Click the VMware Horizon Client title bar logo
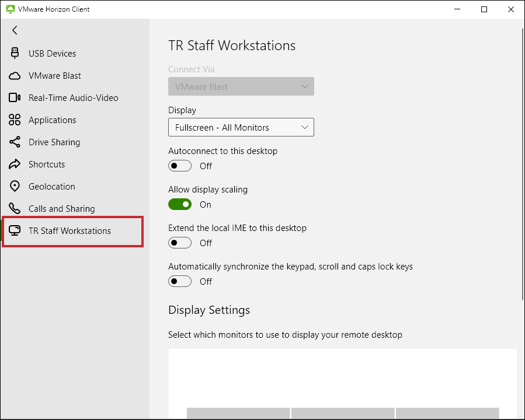The height and width of the screenshot is (420, 525). tap(11, 9)
